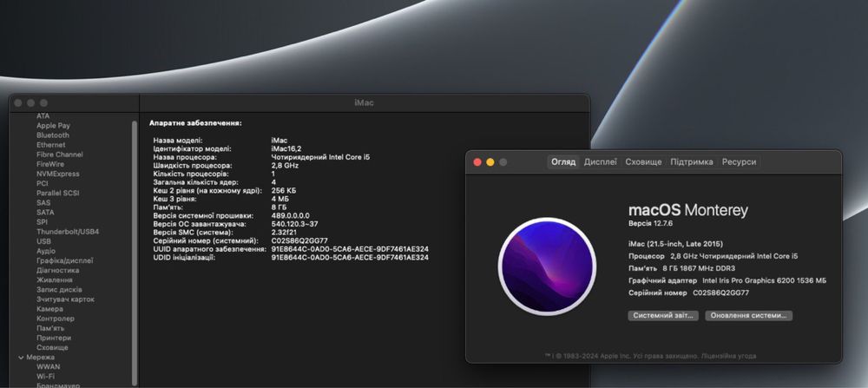Open the Ресурси tab
This screenshot has height=388, width=868.
click(739, 162)
